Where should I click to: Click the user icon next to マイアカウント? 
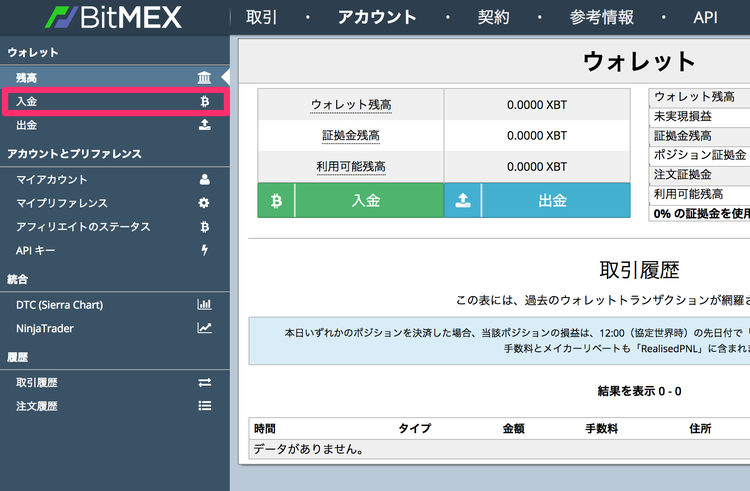tap(204, 179)
